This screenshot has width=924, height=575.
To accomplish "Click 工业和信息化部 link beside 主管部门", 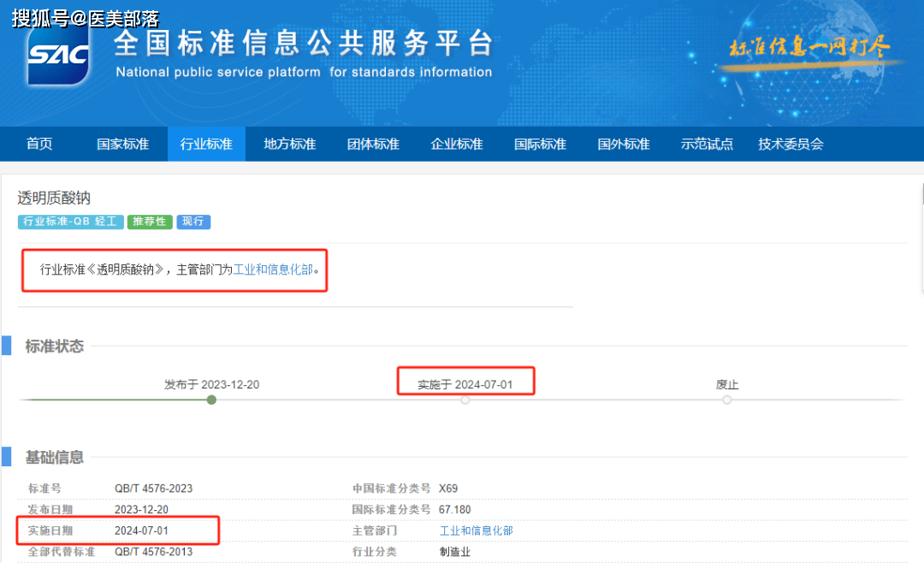I will 476,531.
